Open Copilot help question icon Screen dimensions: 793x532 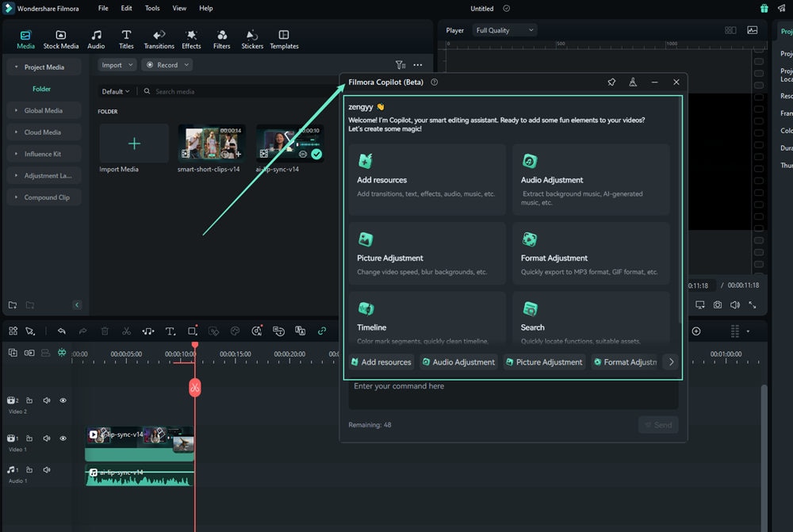(x=434, y=82)
